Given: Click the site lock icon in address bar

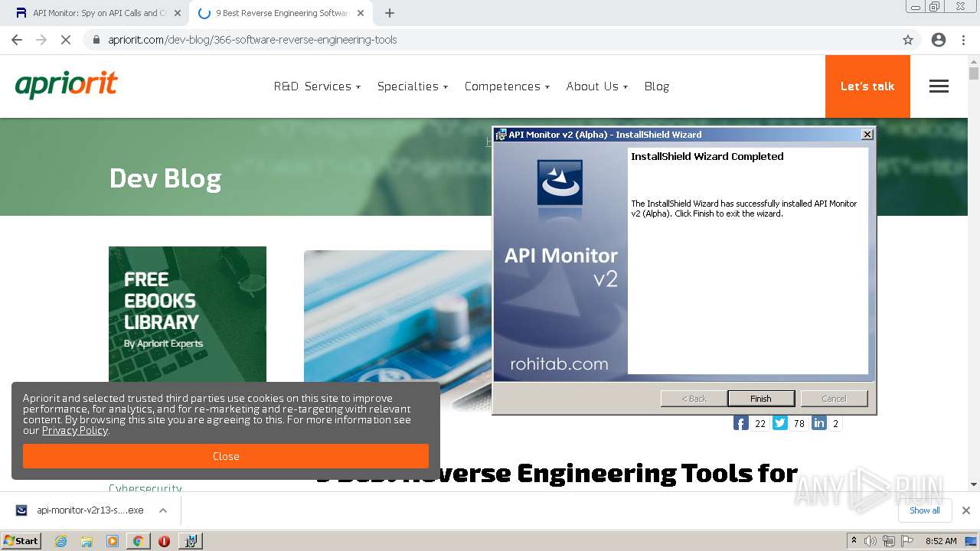Looking at the screenshot, I should pyautogui.click(x=96, y=40).
